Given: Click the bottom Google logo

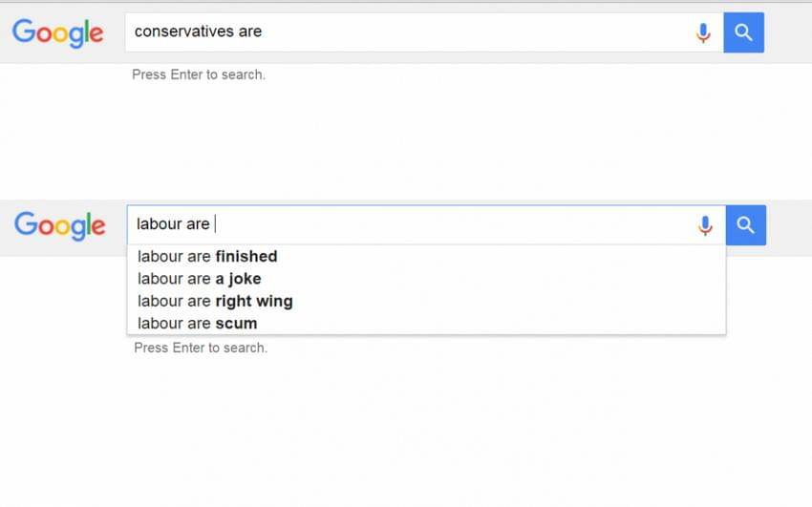Looking at the screenshot, I should coord(59,225).
